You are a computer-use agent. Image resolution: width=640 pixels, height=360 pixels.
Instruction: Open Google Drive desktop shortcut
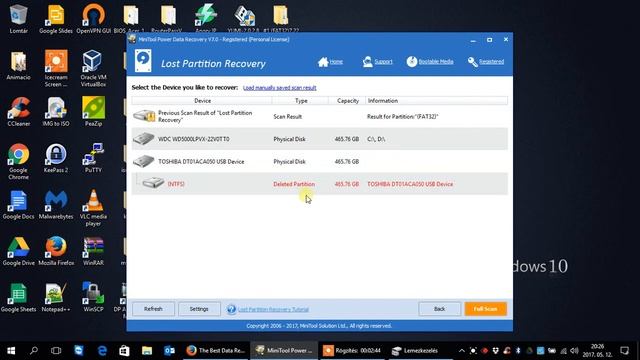[x=18, y=251]
